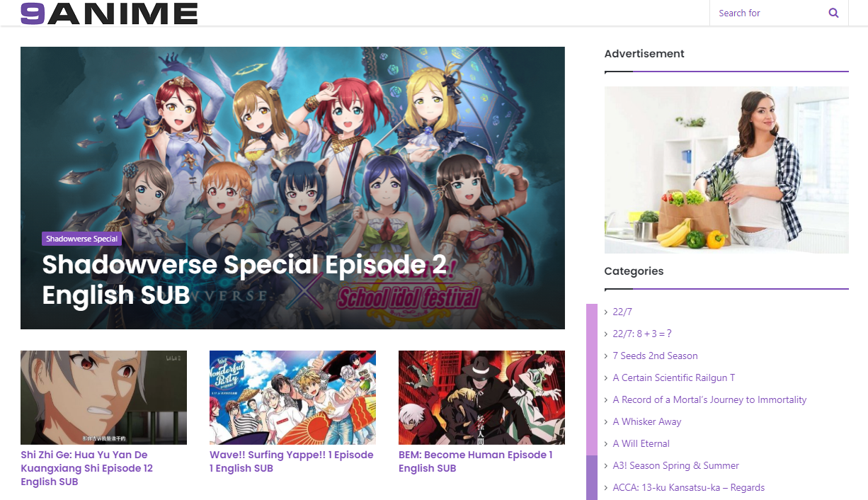
Task: Open 'Wave!! Surfing Yappe!! 1 Episode 1 English SUB' link
Action: tap(292, 461)
